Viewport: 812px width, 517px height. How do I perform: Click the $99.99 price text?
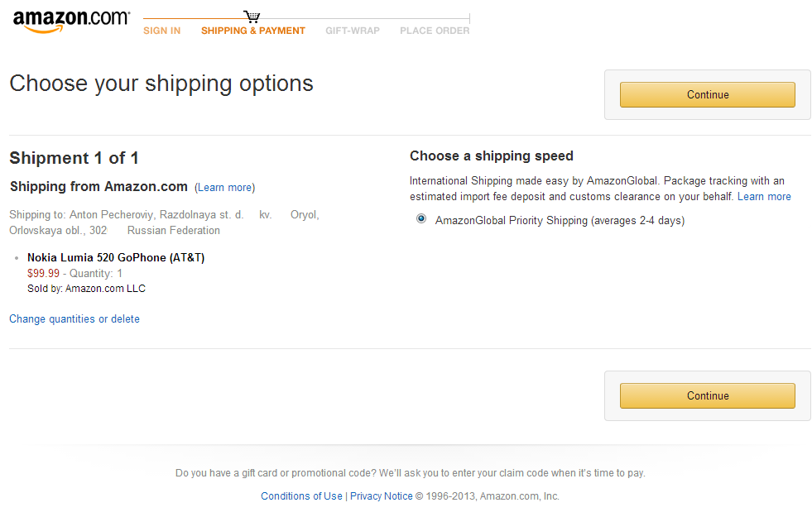click(44, 273)
